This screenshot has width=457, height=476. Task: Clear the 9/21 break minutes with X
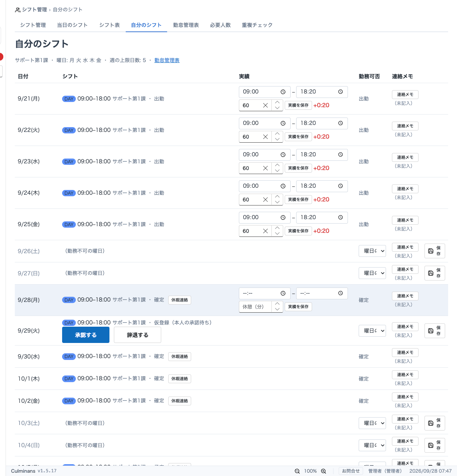265,105
